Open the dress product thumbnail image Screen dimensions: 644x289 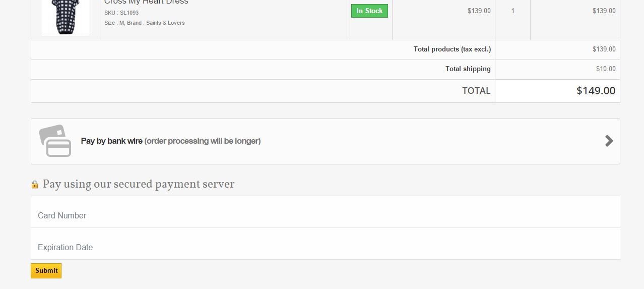(x=66, y=18)
